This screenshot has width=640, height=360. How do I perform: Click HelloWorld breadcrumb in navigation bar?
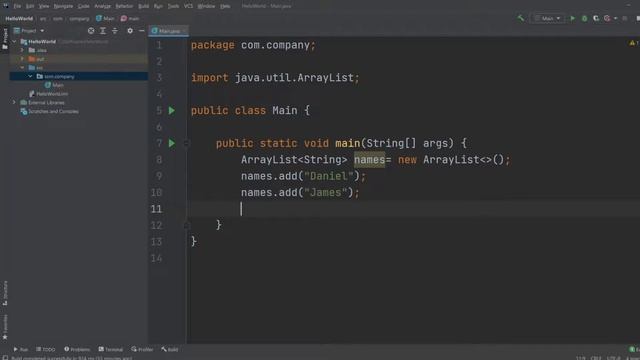tap(19, 18)
